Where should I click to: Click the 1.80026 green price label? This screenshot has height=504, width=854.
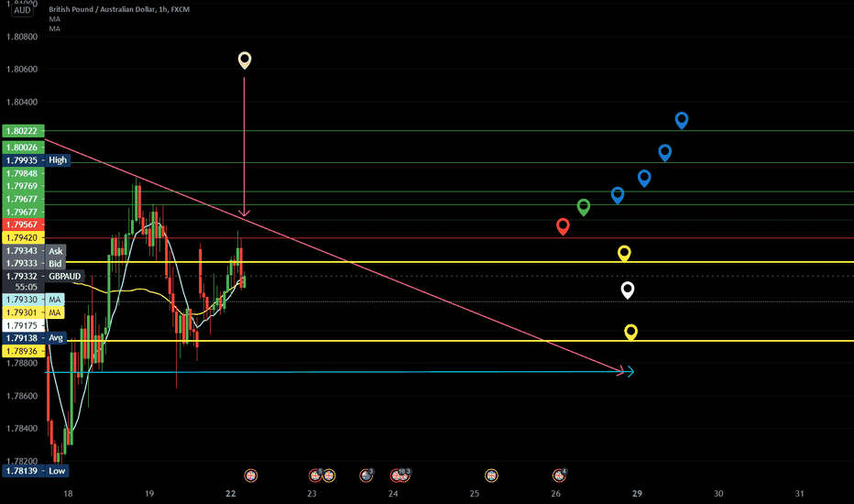tap(23, 148)
